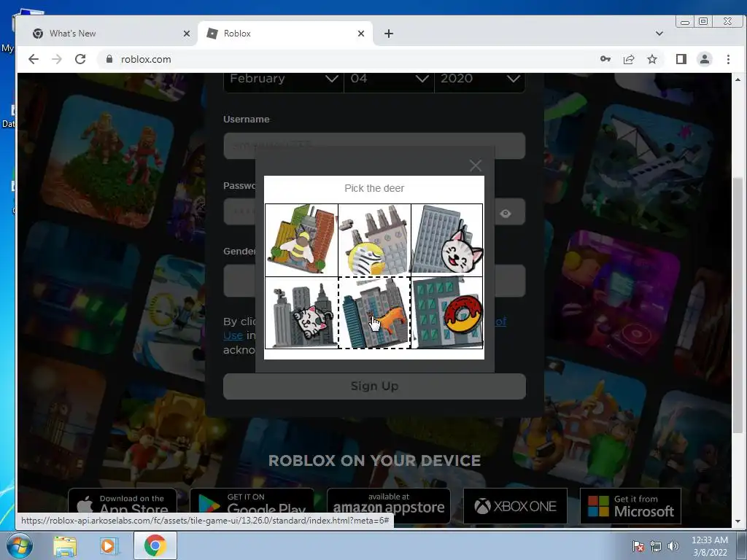Viewport: 747px width, 560px height.
Task: Open a new tab
Action: click(x=389, y=34)
